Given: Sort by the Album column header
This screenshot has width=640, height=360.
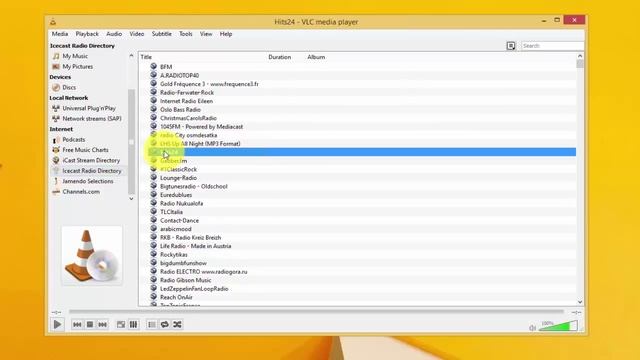Looking at the screenshot, I should point(316,57).
